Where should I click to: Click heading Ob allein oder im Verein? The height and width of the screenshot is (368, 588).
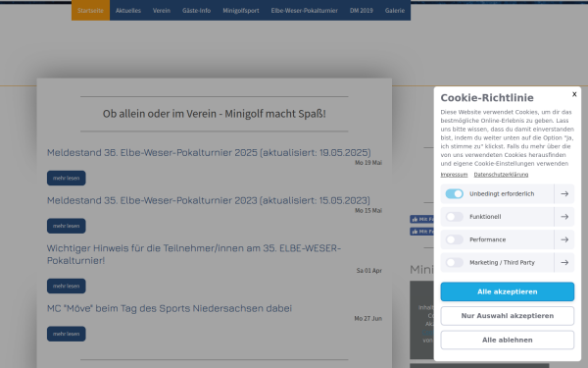point(214,114)
